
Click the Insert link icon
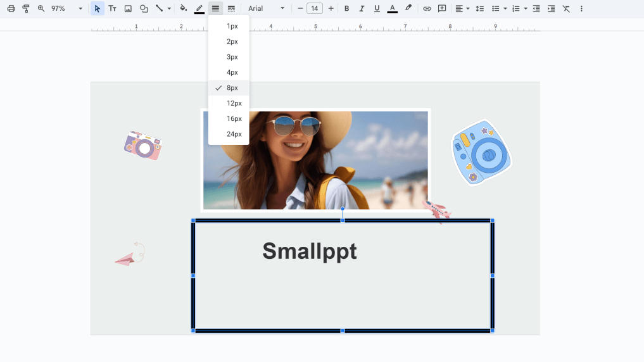click(x=427, y=8)
